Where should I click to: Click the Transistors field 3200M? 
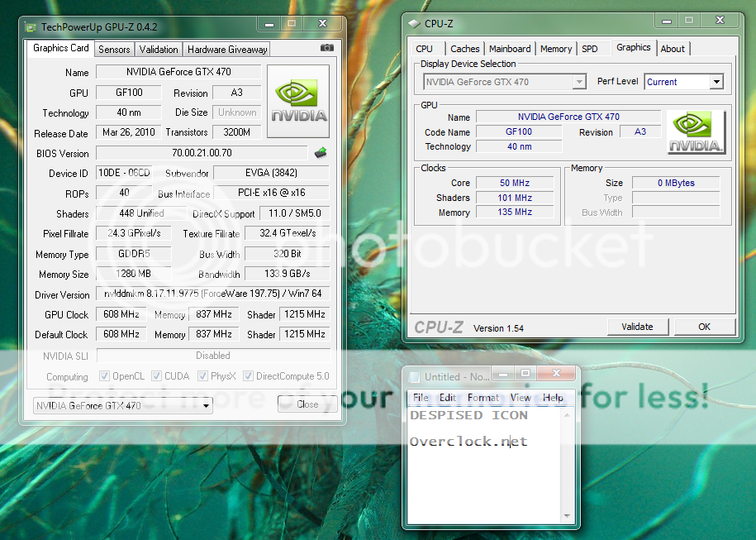pos(237,132)
